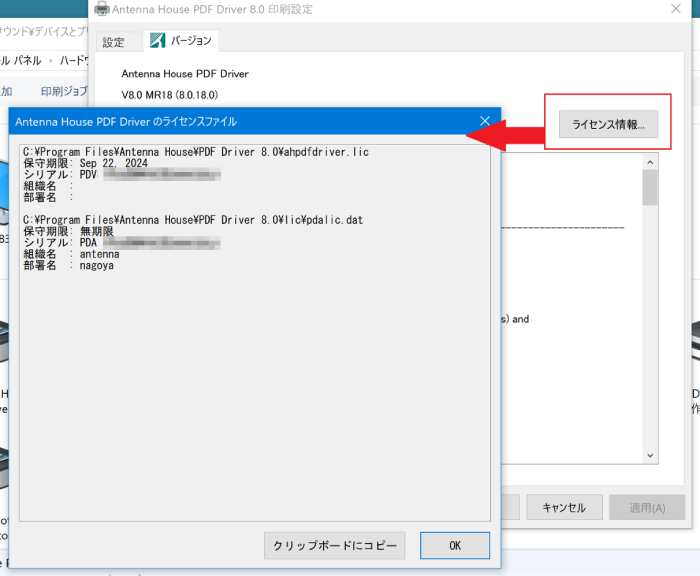Click the 適用(A) button
The width and height of the screenshot is (700, 576).
(646, 507)
